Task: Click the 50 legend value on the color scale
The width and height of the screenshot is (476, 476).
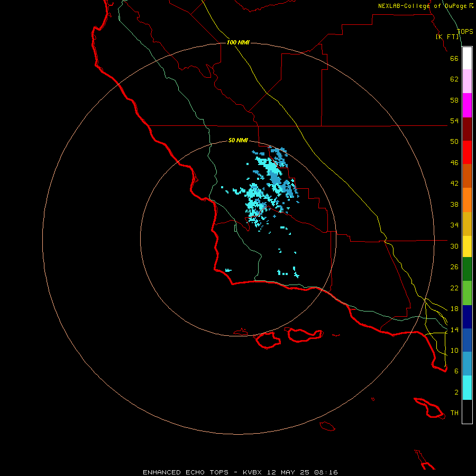Action: 454,141
